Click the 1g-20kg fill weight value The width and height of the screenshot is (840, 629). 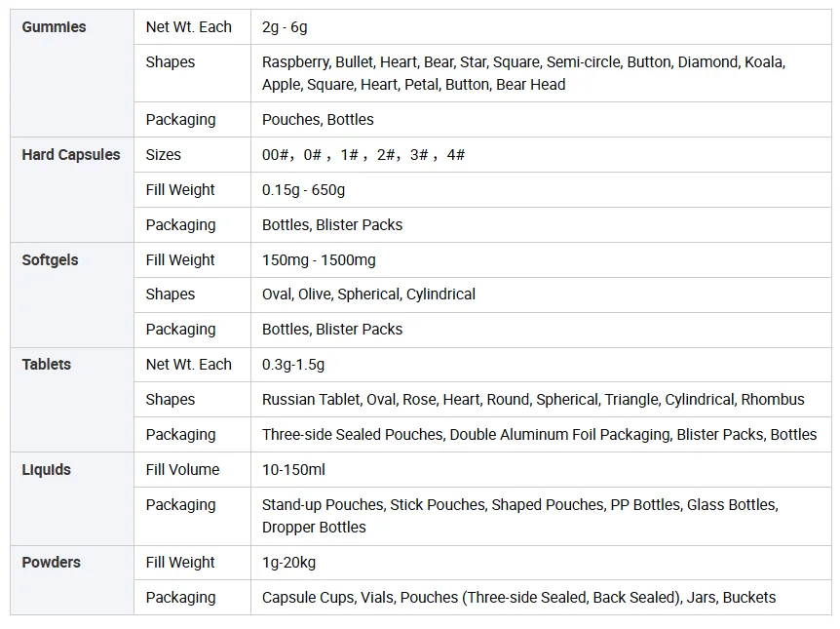288,563
